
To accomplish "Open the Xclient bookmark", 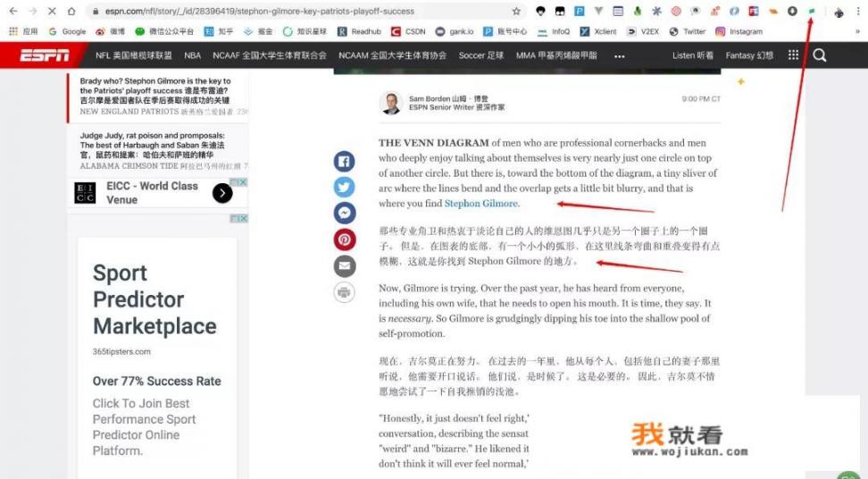I will coord(598,31).
